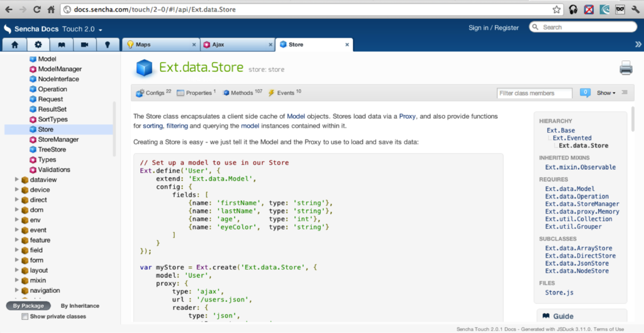Select StoreManager in the class tree
Screen dimensions: 644x333
pos(58,139)
